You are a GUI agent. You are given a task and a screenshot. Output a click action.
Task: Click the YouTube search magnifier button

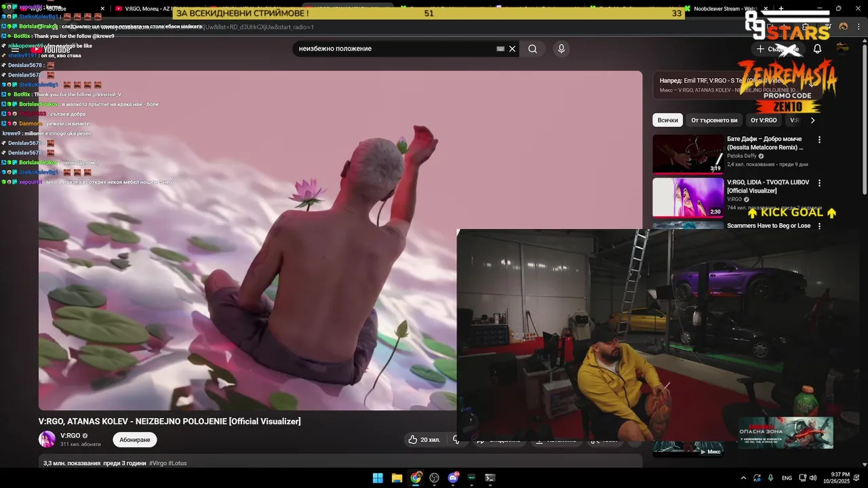(532, 49)
